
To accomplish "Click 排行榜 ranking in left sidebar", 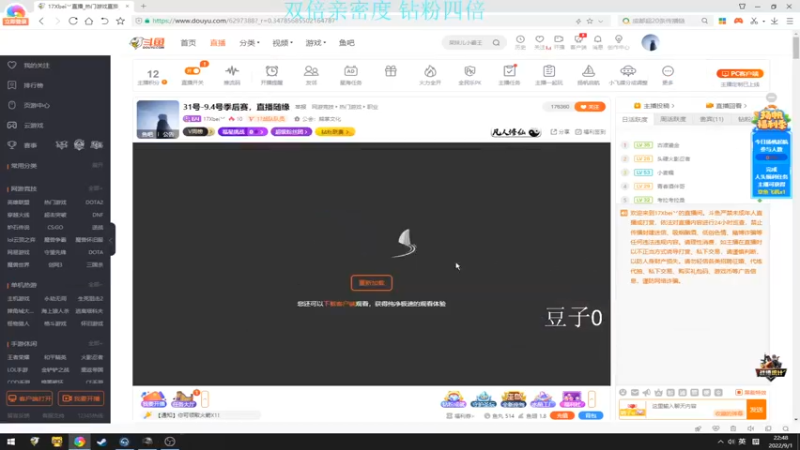I will (x=26, y=85).
